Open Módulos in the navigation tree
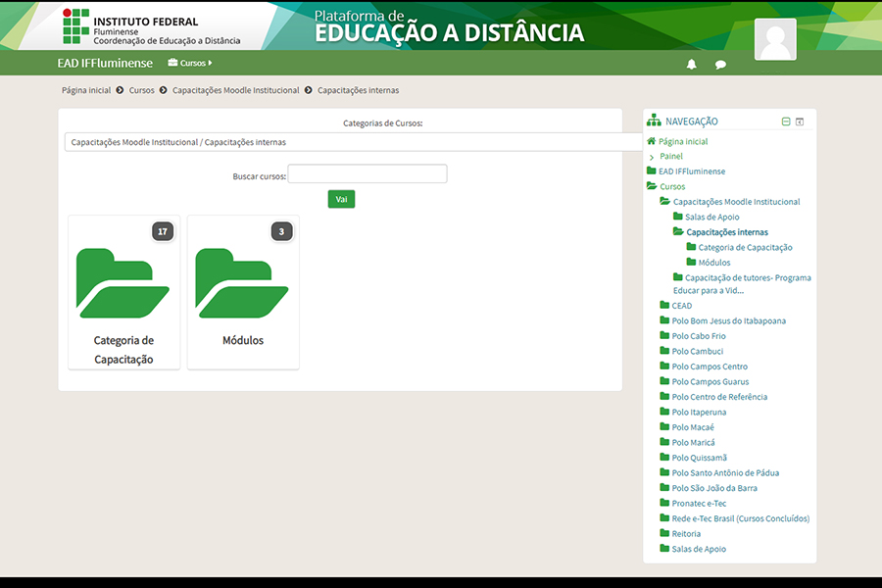Screen dimensions: 882x588 pos(714,263)
